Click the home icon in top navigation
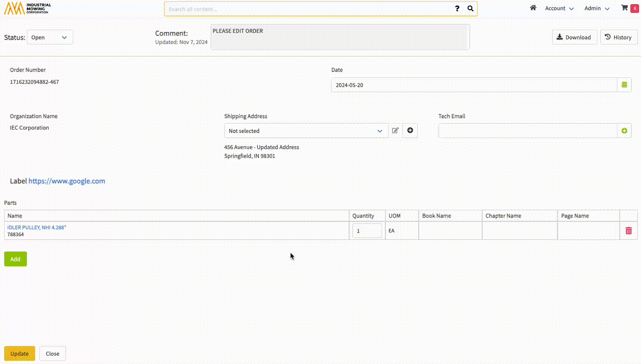This screenshot has height=364, width=641. coord(533,8)
